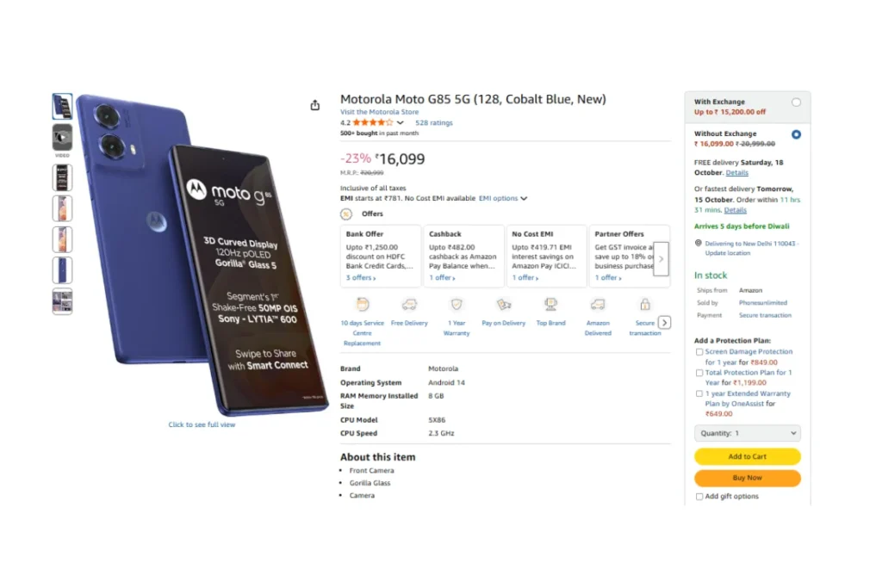Screen dimensions: 882x588
Task: Select the With Exchange radio option
Action: (x=796, y=102)
